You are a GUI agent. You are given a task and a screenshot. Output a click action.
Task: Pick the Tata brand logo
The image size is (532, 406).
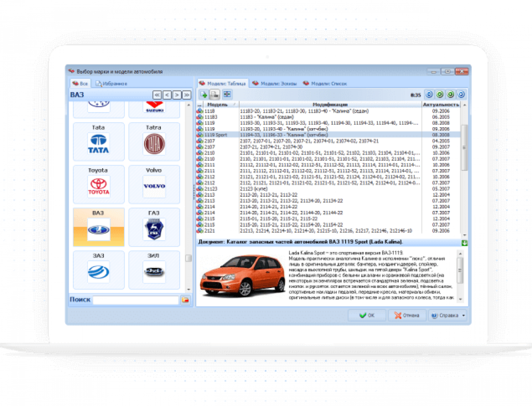pos(99,144)
